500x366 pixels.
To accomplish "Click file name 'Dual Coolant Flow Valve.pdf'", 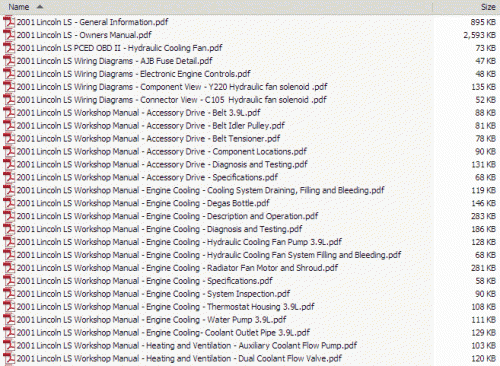I will [179, 359].
